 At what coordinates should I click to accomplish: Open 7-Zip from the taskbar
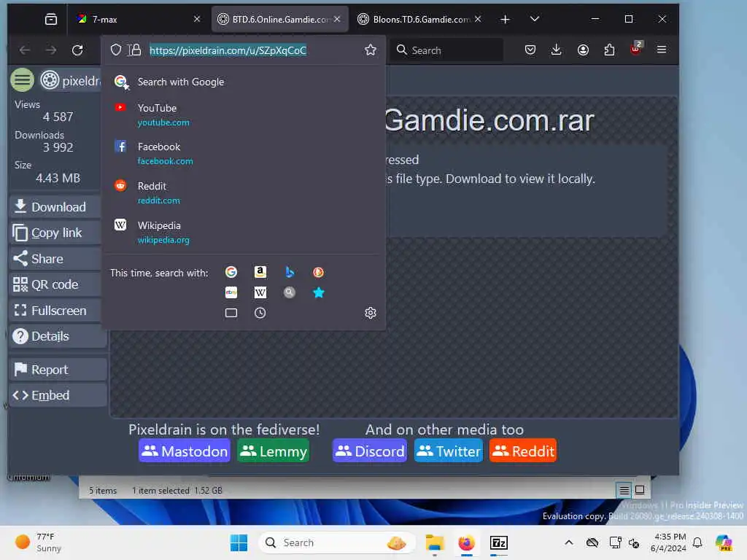[x=499, y=542]
